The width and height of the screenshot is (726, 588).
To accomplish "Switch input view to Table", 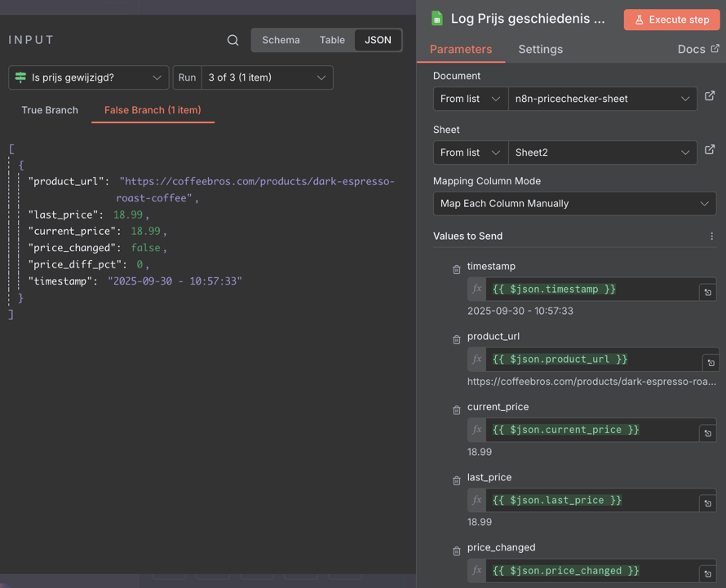I will [332, 40].
